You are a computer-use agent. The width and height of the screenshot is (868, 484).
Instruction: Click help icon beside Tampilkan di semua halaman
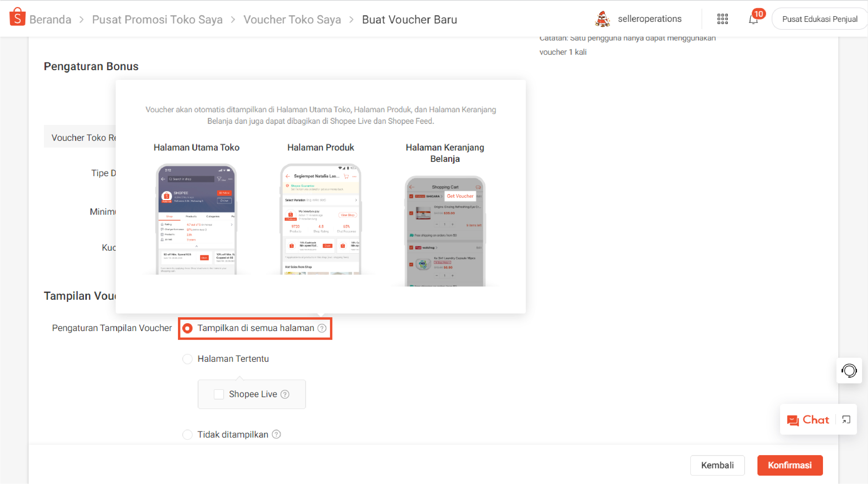tap(322, 328)
